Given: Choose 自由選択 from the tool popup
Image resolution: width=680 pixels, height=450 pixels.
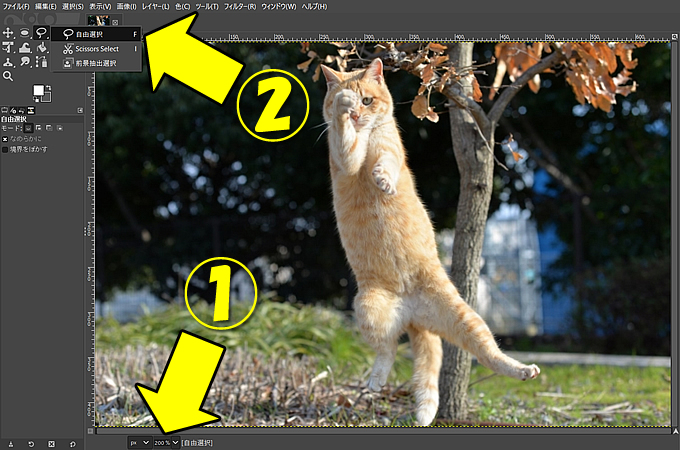Looking at the screenshot, I should 96,34.
